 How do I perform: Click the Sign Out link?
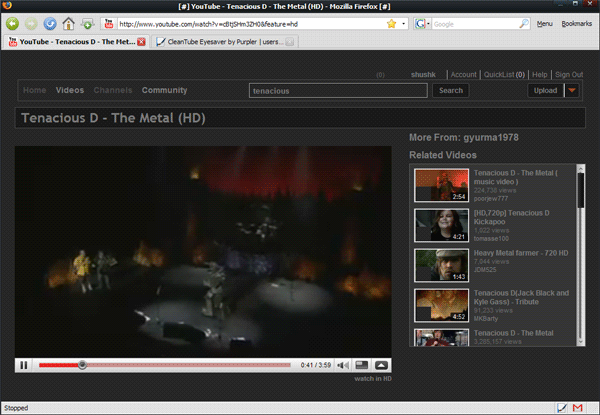tap(569, 75)
